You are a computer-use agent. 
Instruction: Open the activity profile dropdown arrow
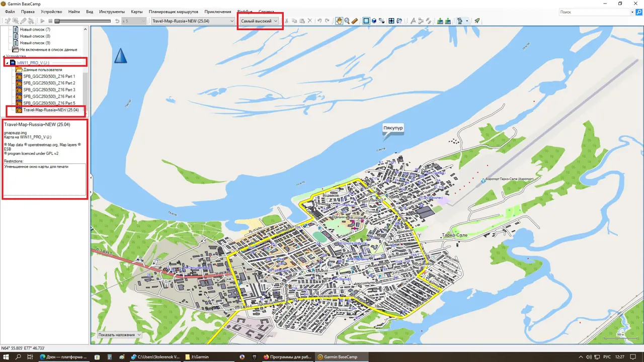point(467,21)
